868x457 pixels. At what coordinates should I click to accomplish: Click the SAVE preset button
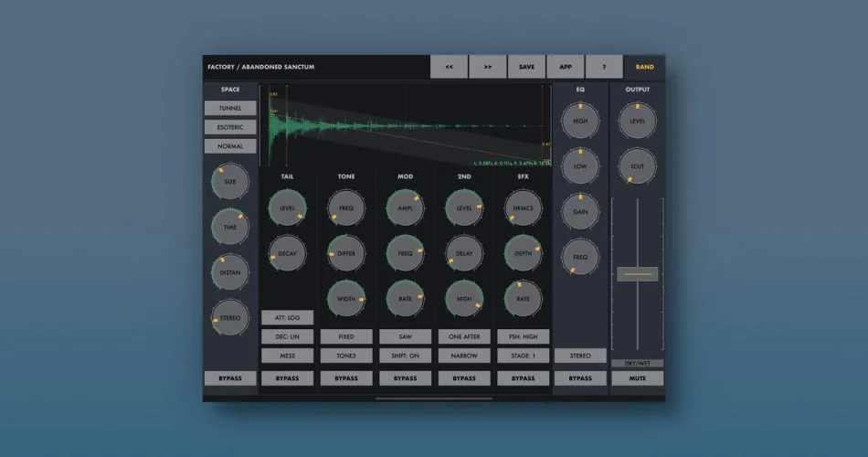point(526,67)
